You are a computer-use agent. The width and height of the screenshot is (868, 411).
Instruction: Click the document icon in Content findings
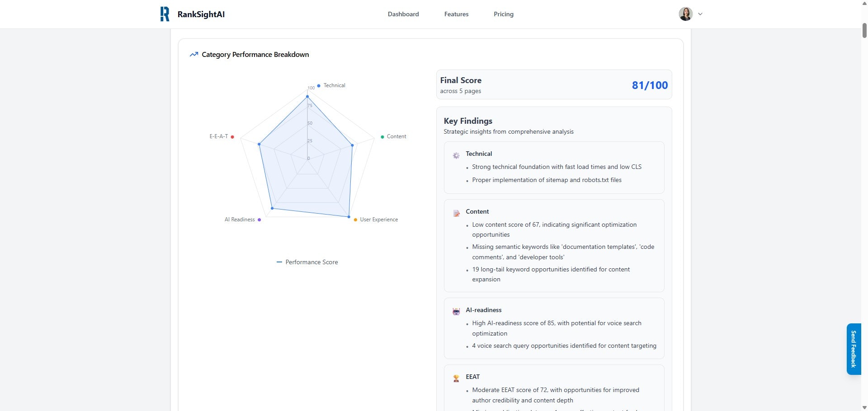tap(456, 213)
